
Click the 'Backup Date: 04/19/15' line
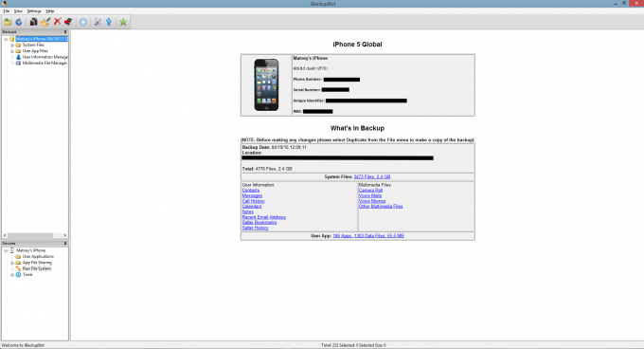tap(274, 147)
